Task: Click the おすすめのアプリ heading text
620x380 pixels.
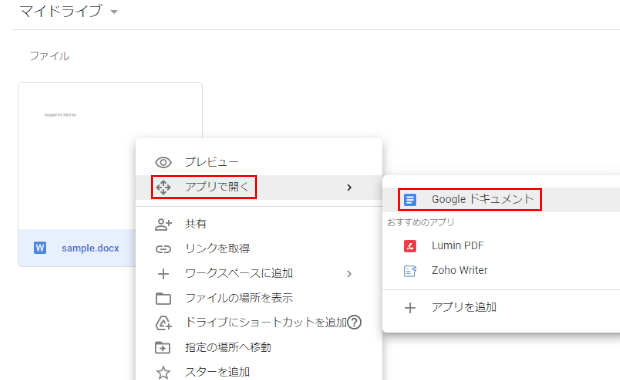Action: (421, 222)
